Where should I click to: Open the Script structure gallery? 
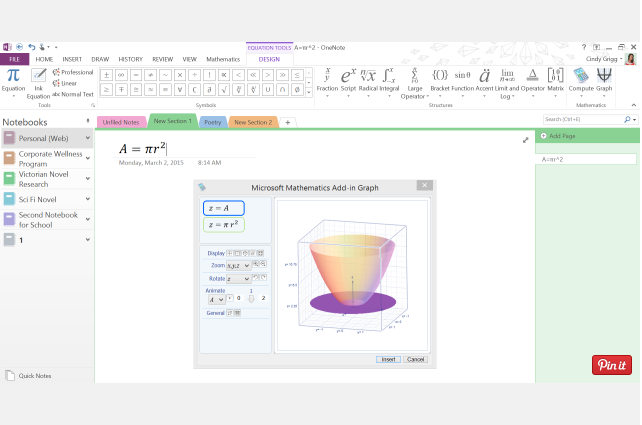pyautogui.click(x=348, y=83)
